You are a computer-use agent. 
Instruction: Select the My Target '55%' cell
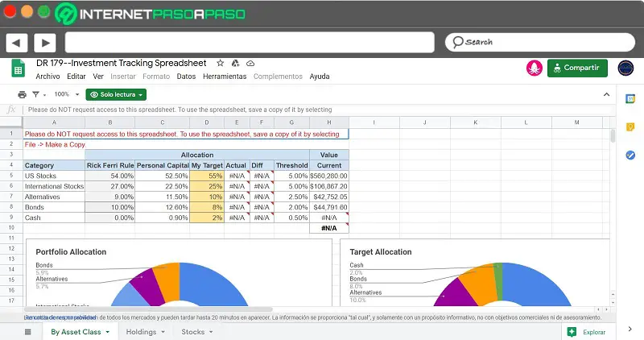tap(207, 176)
